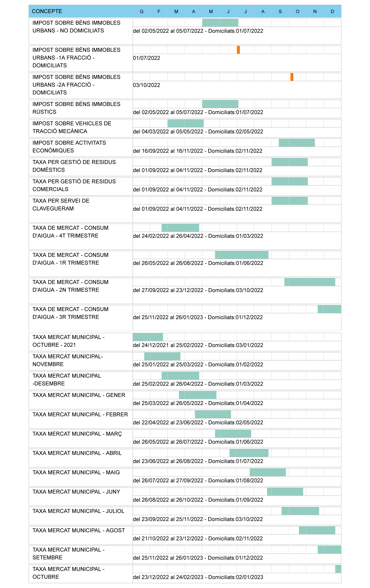Click green bar for aigua 2N trimestre

point(309,282)
